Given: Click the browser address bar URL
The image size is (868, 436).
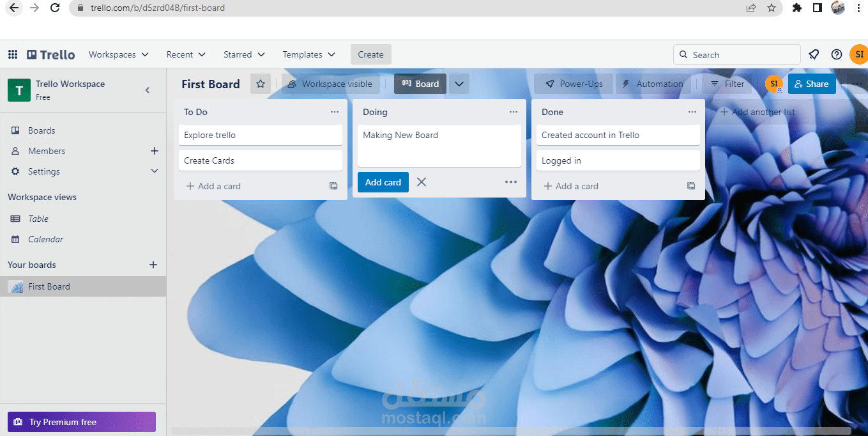Looking at the screenshot, I should coord(158,8).
